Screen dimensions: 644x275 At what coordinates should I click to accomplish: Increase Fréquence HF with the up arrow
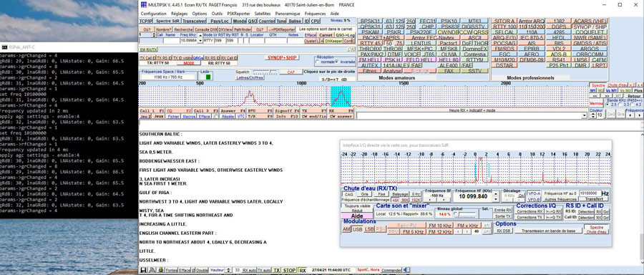click(x=496, y=194)
